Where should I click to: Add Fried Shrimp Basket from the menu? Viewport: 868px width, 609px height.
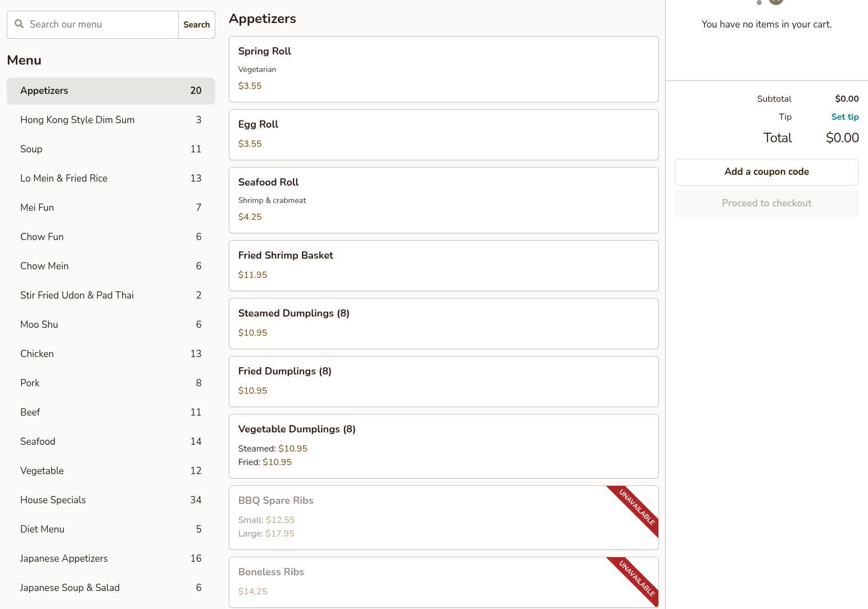[443, 266]
